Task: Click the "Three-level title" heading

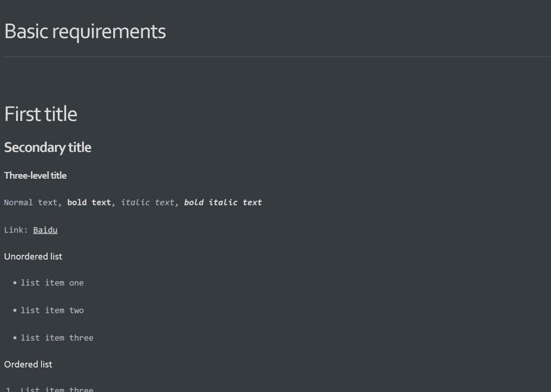Action: click(x=35, y=176)
